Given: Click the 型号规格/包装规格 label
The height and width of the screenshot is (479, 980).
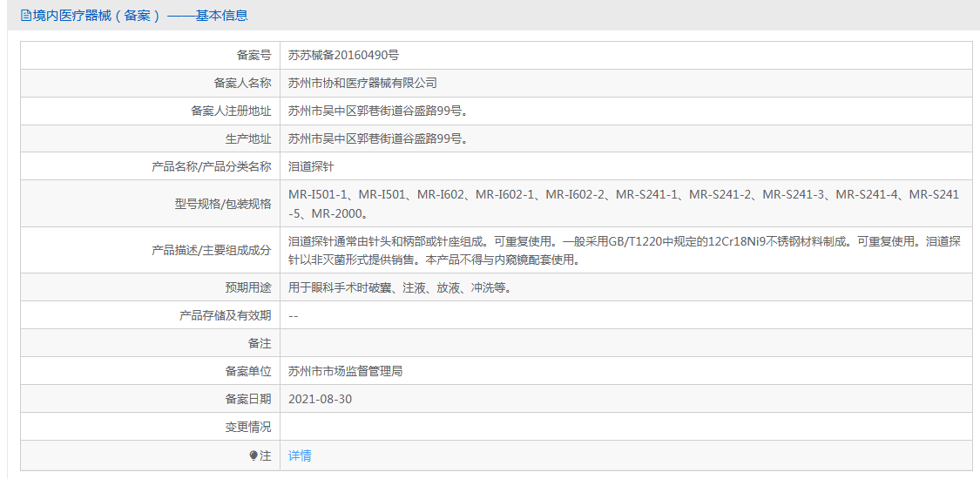Looking at the screenshot, I should coord(223,204).
